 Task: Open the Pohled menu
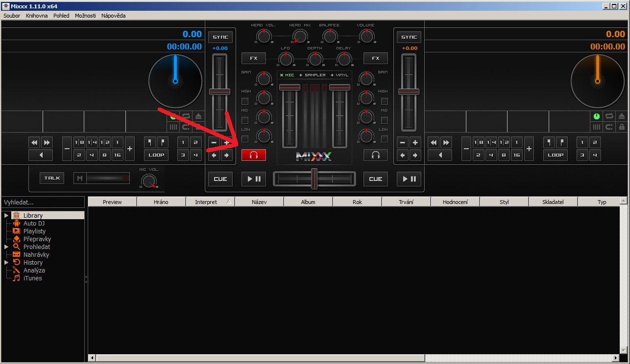tap(61, 16)
